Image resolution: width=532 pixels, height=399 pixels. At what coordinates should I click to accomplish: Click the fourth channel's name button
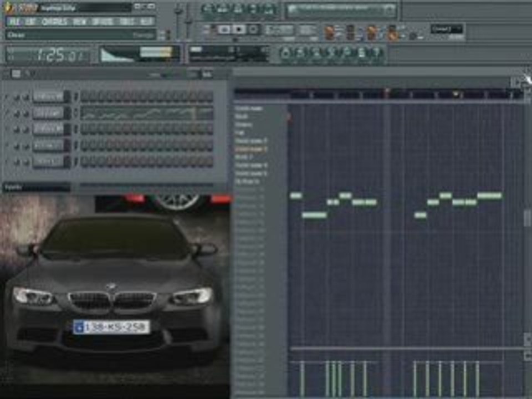pyautogui.click(x=49, y=146)
